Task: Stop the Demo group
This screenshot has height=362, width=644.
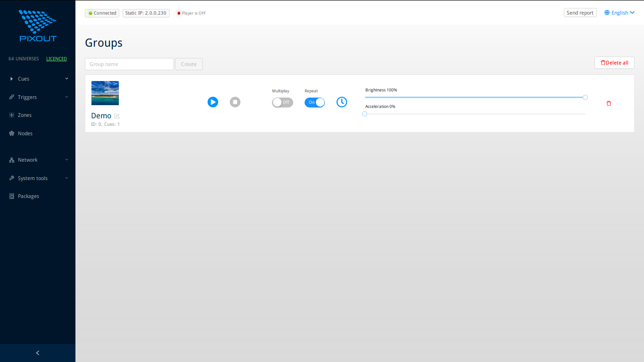Action: (x=235, y=102)
